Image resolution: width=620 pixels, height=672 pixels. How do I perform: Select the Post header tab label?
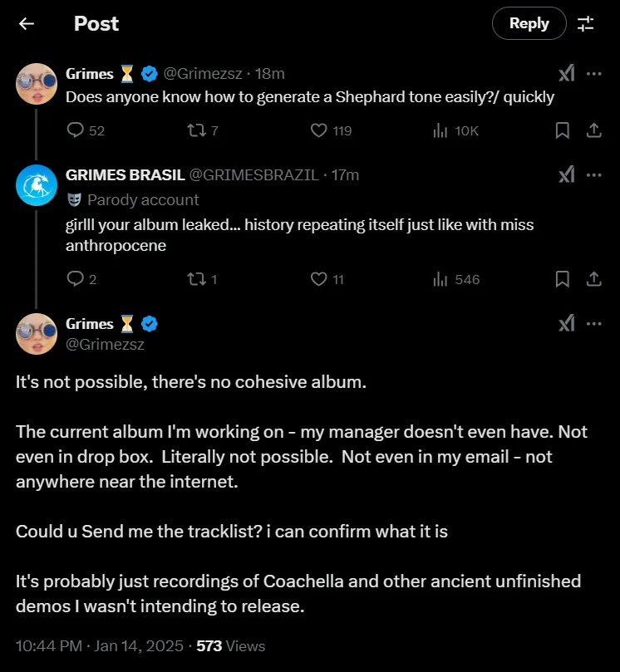point(96,23)
